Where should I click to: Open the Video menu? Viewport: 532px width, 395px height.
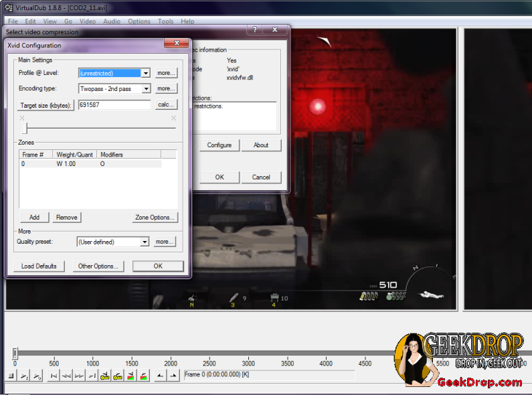88,21
